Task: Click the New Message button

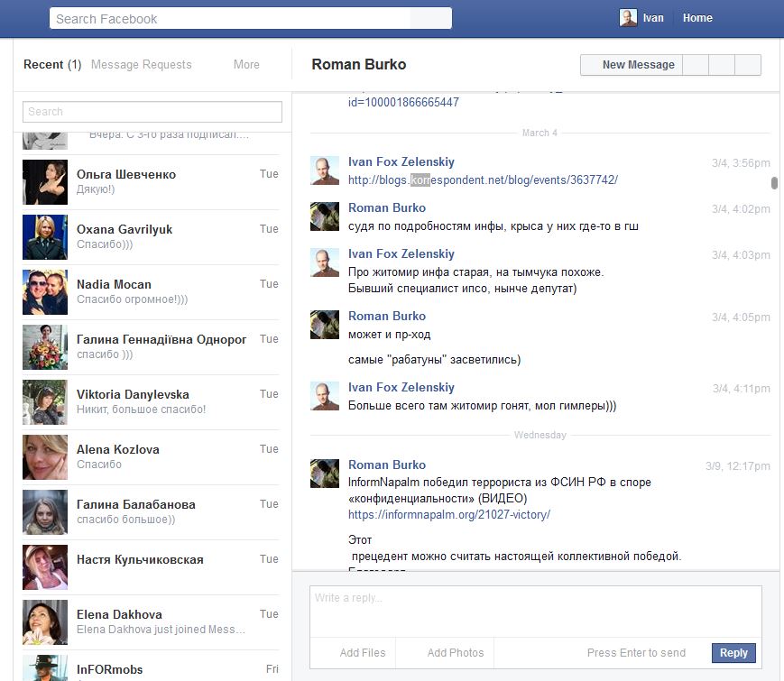Action: (638, 65)
